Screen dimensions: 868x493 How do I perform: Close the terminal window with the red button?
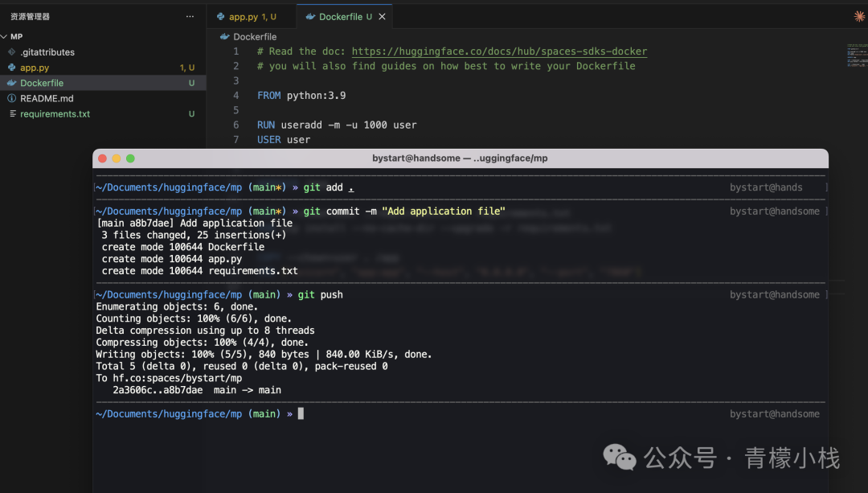[102, 158]
